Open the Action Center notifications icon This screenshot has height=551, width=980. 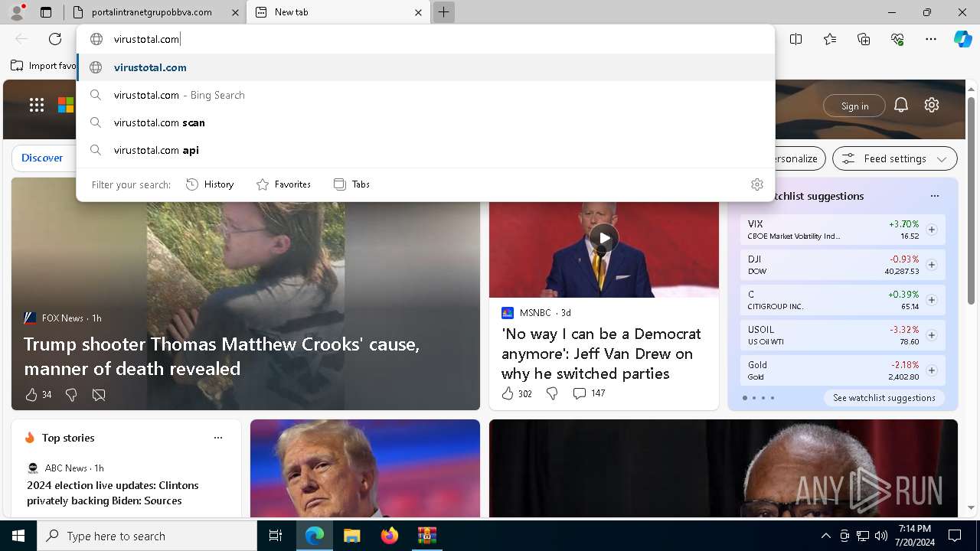955,536
